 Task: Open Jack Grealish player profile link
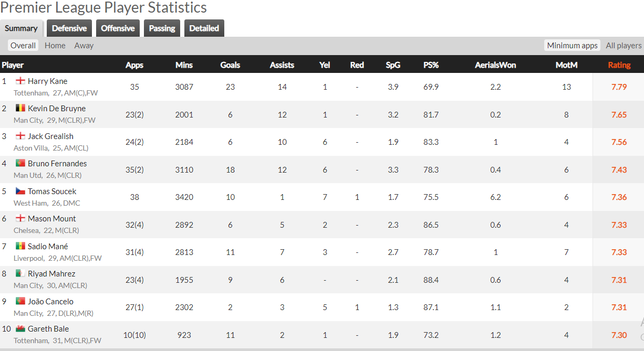click(50, 136)
